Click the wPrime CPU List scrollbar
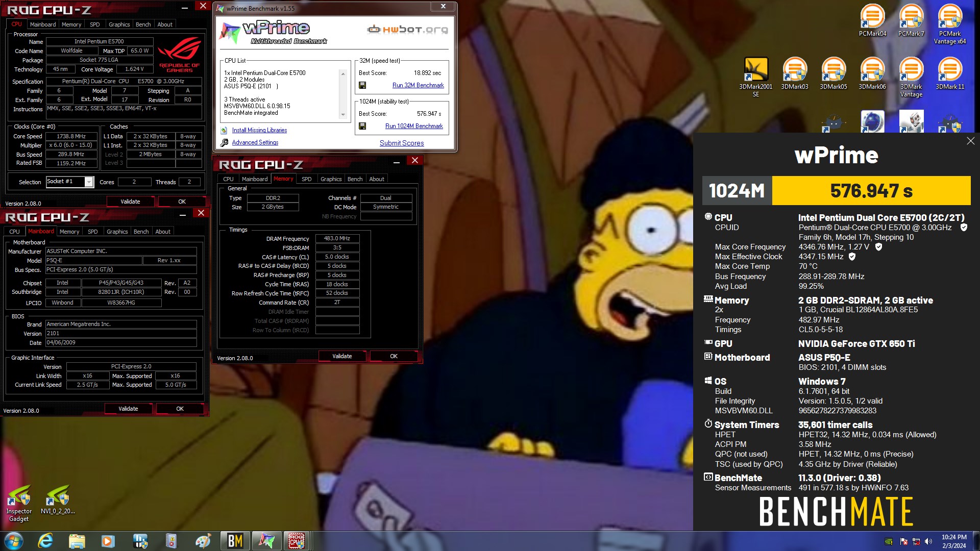The image size is (980, 551). 343,94
